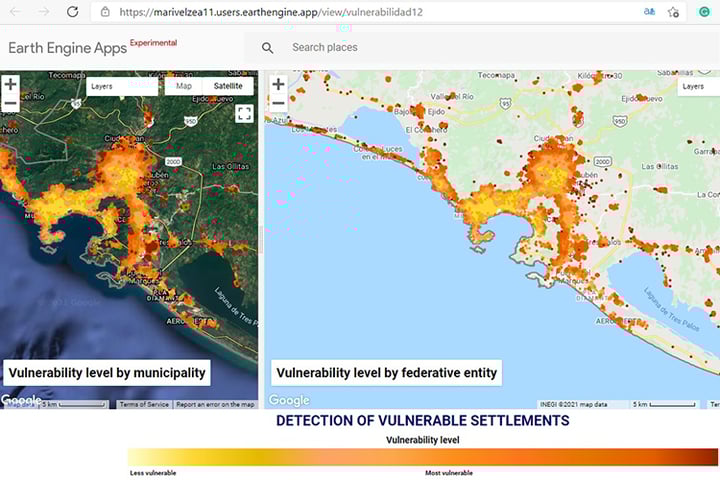
Task: Open Terms of Service link
Action: 144,404
